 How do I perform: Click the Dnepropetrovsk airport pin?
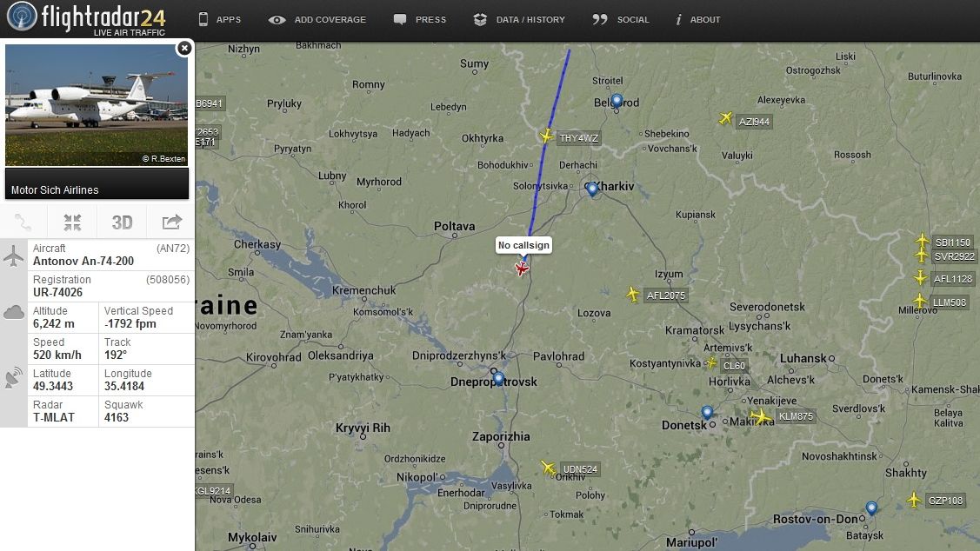(x=498, y=378)
